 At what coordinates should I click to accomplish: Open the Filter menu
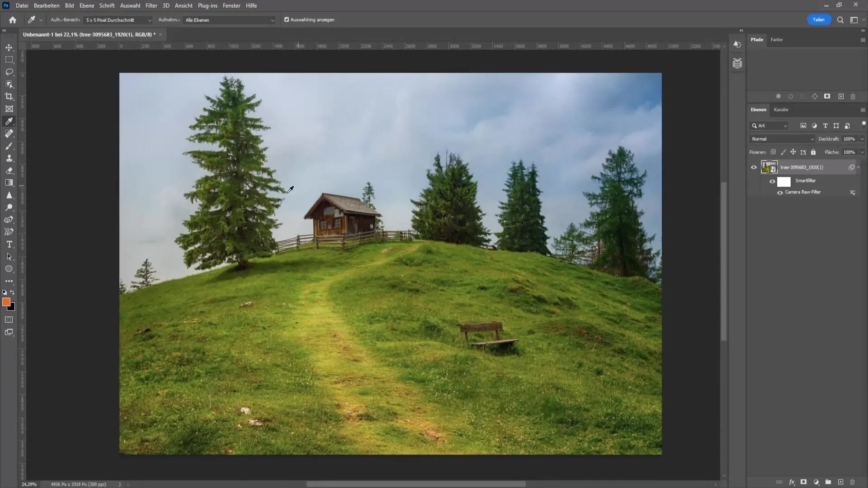click(151, 5)
